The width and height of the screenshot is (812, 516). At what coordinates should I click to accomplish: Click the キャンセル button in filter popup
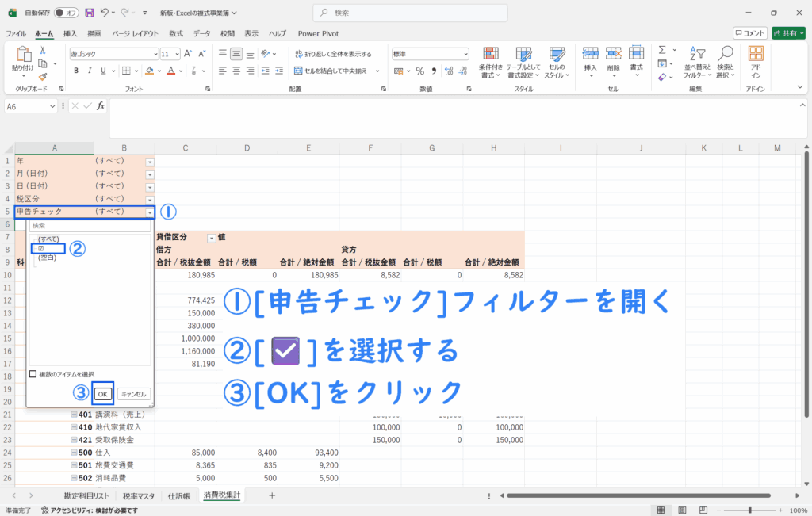[134, 393]
